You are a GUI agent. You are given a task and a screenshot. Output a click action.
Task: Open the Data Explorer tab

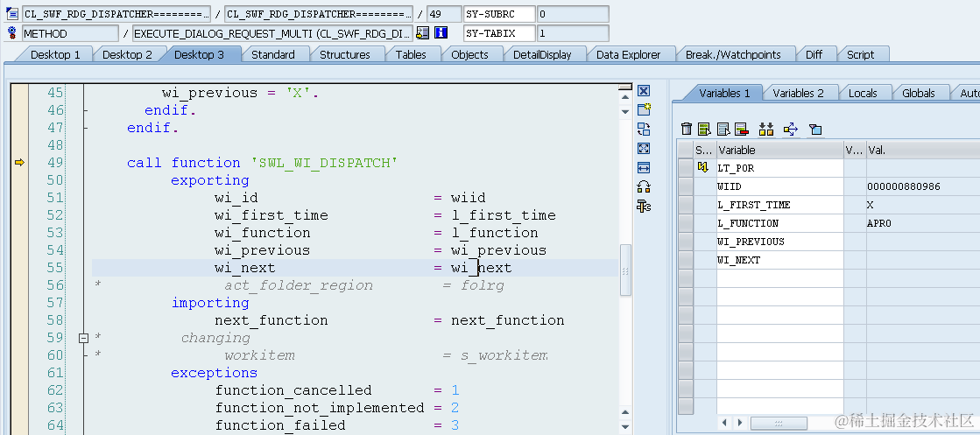pos(628,54)
